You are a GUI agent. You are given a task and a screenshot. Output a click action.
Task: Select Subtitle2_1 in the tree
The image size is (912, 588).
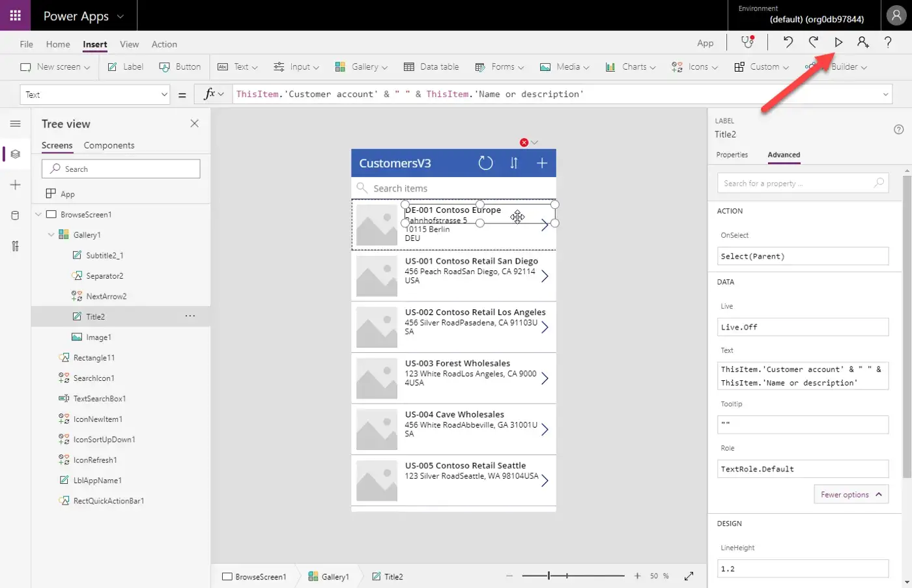104,255
